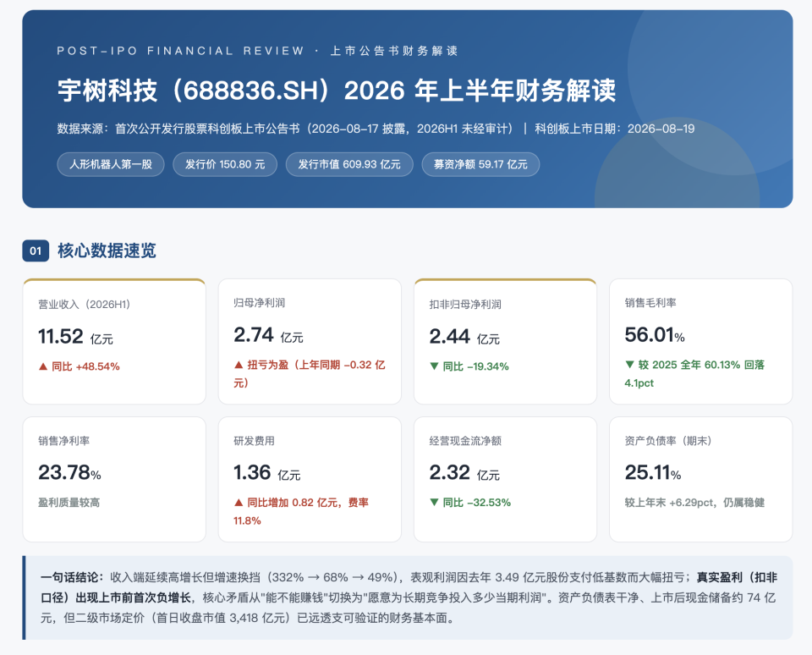Click the 2.32 亿元 cash flow value

click(464, 473)
